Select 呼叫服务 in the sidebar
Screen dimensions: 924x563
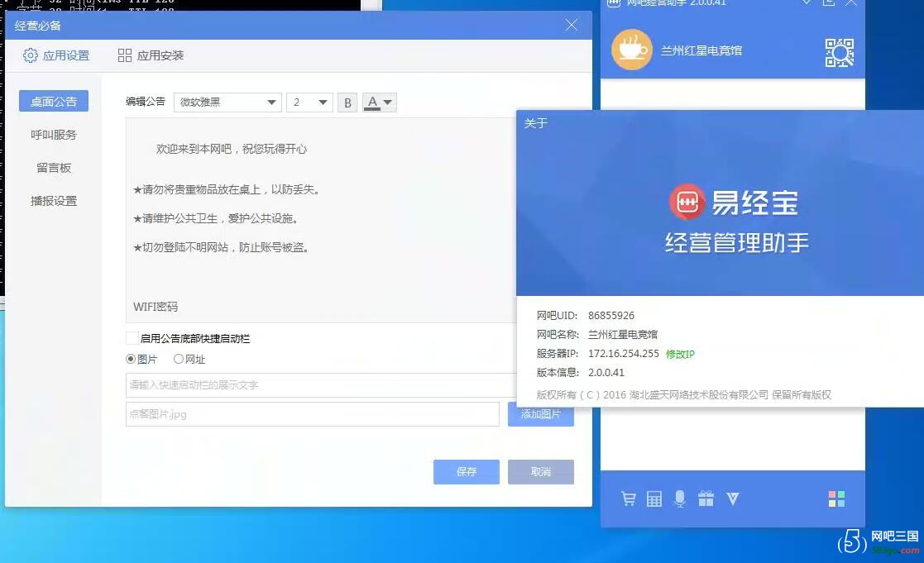[x=54, y=135]
